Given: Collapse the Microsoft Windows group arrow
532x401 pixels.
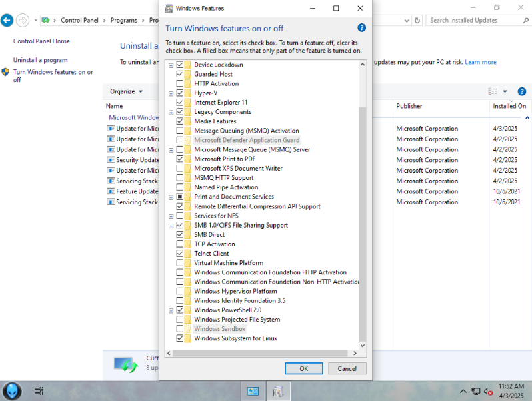Looking at the screenshot, I should pyautogui.click(x=527, y=118).
